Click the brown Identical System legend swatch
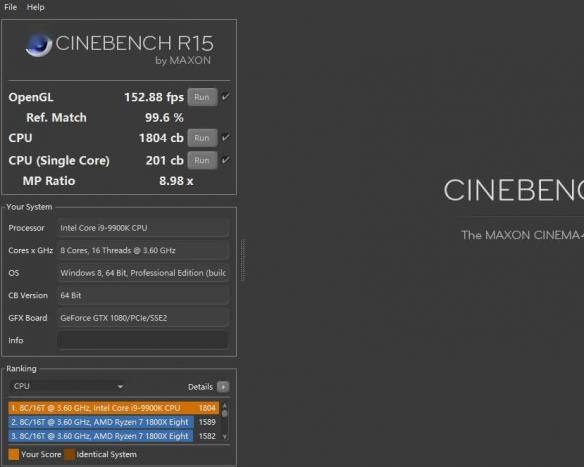Image resolution: width=584 pixels, height=467 pixels. (x=69, y=455)
